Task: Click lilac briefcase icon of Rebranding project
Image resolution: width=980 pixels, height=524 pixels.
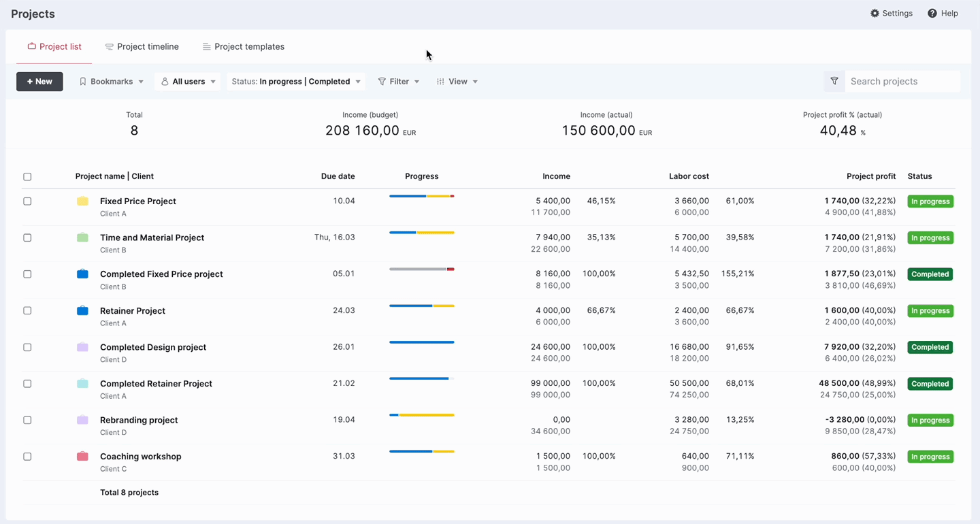Action: click(82, 420)
